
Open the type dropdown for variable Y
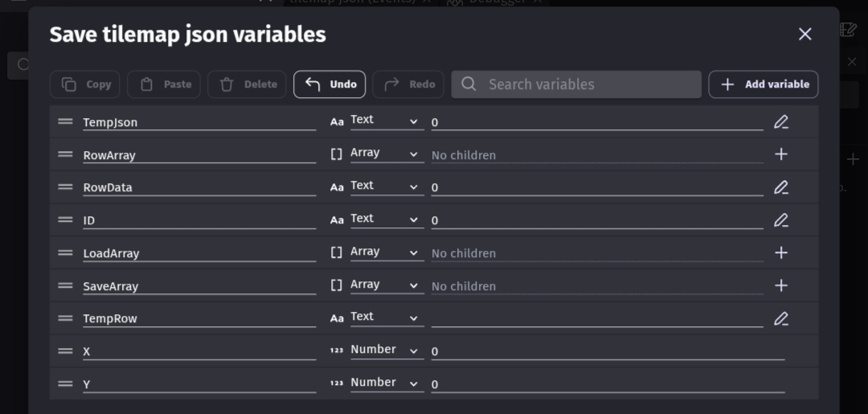[386, 383]
